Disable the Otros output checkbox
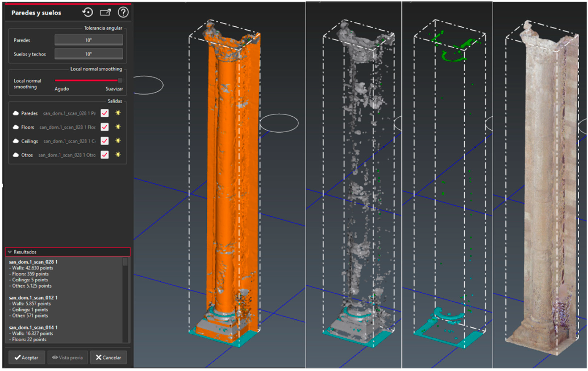 [105, 155]
